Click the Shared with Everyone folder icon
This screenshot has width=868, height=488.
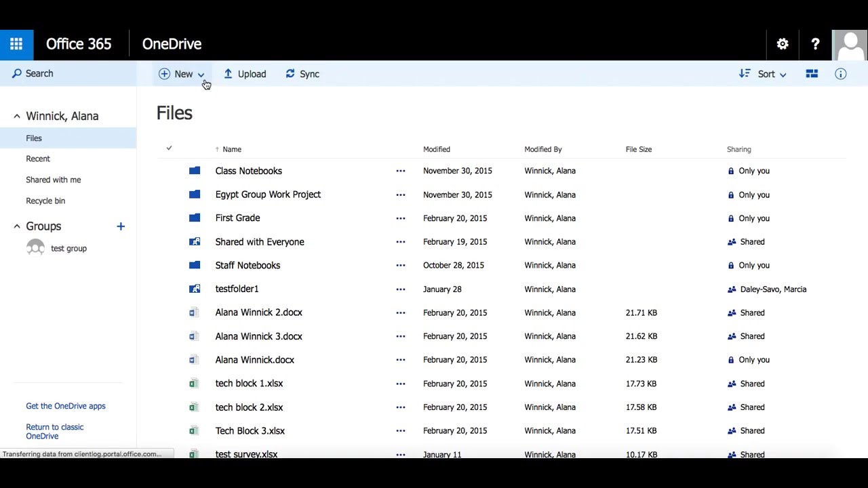(x=195, y=241)
